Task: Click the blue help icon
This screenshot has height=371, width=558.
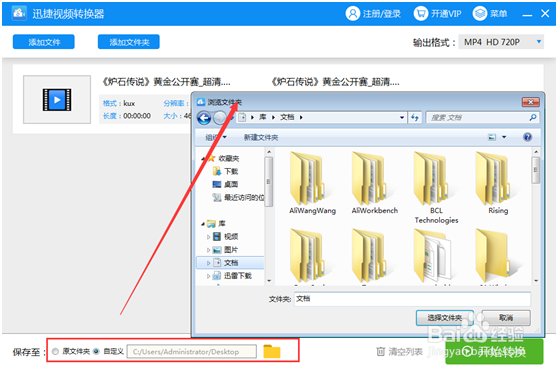Action: coord(527,137)
